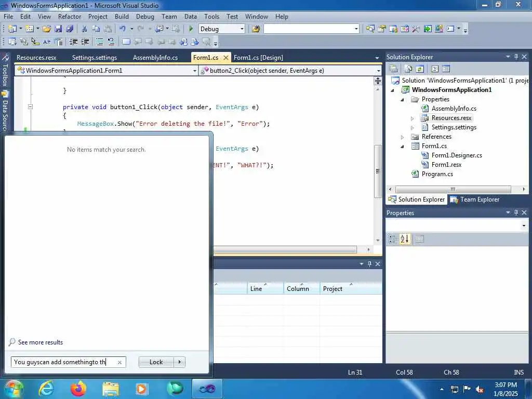Launch Firefox from the taskbar
This screenshot has height=399, width=532.
[x=78, y=389]
